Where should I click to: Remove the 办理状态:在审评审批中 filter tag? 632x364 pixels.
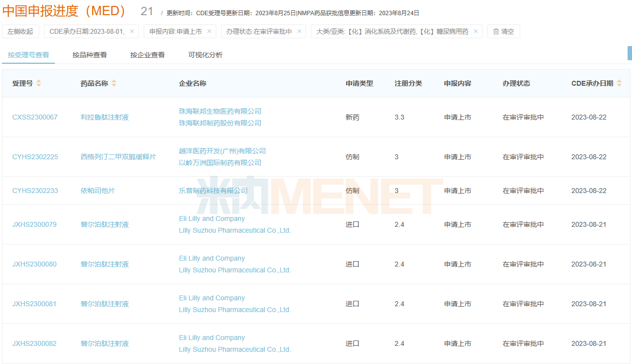[300, 31]
